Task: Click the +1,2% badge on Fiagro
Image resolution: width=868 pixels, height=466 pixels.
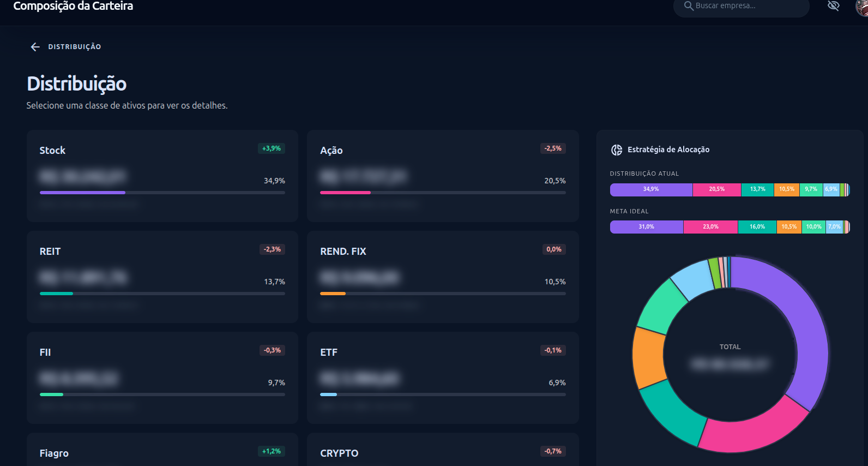Action: pos(272,451)
